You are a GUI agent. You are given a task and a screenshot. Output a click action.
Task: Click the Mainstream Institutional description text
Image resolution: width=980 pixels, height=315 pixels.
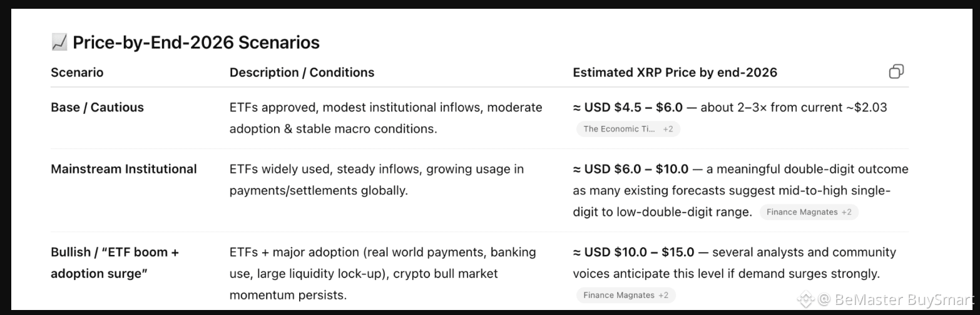(376, 180)
